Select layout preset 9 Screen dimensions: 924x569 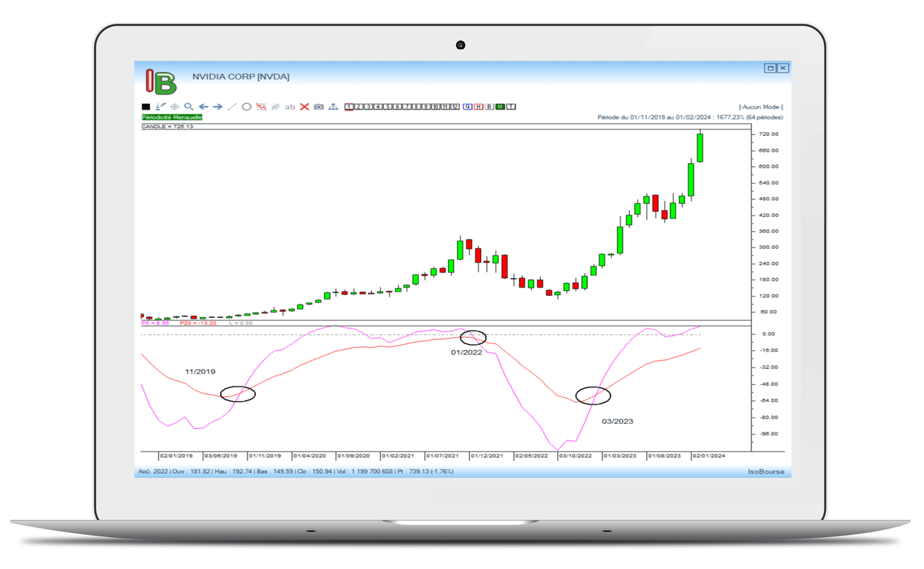tap(426, 107)
